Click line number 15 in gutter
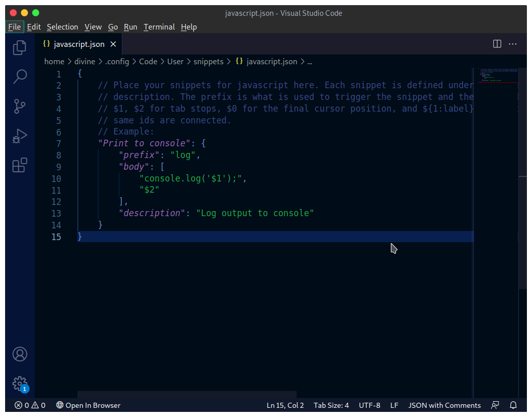This screenshot has width=532, height=417. (57, 237)
